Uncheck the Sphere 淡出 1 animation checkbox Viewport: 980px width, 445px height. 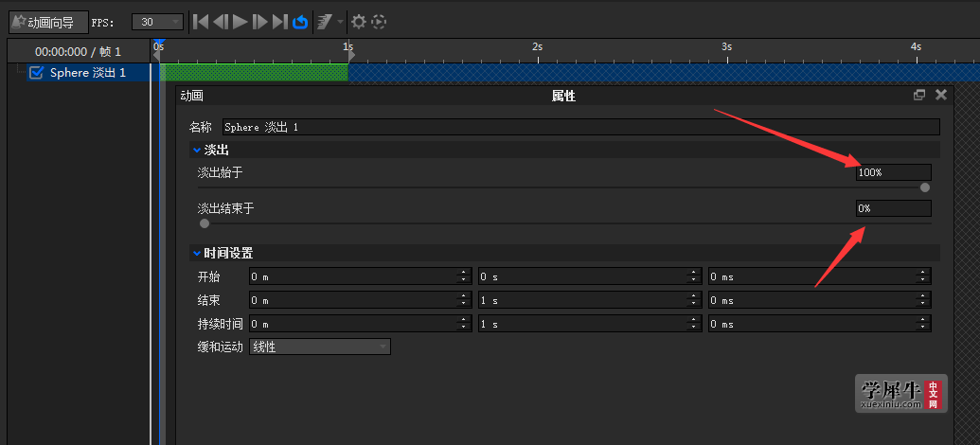37,73
